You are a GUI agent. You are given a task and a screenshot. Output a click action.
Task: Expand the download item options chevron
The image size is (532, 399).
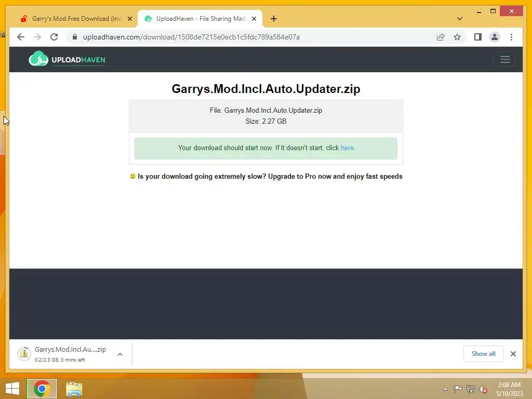[120, 354]
